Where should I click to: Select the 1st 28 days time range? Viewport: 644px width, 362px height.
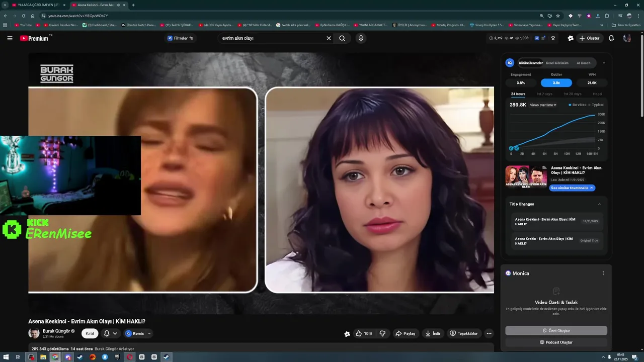coord(573,94)
